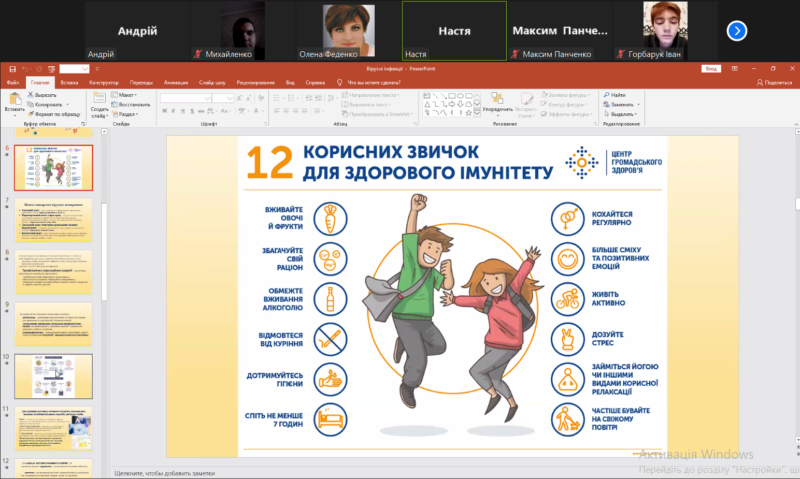Open the Файл (File) tab
The height and width of the screenshot is (479, 800).
(13, 82)
